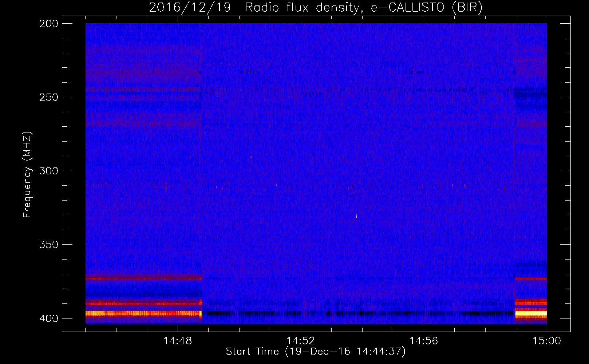The height and width of the screenshot is (364, 589).
Task: Click the 14:52 time tick label
Action: (301, 341)
